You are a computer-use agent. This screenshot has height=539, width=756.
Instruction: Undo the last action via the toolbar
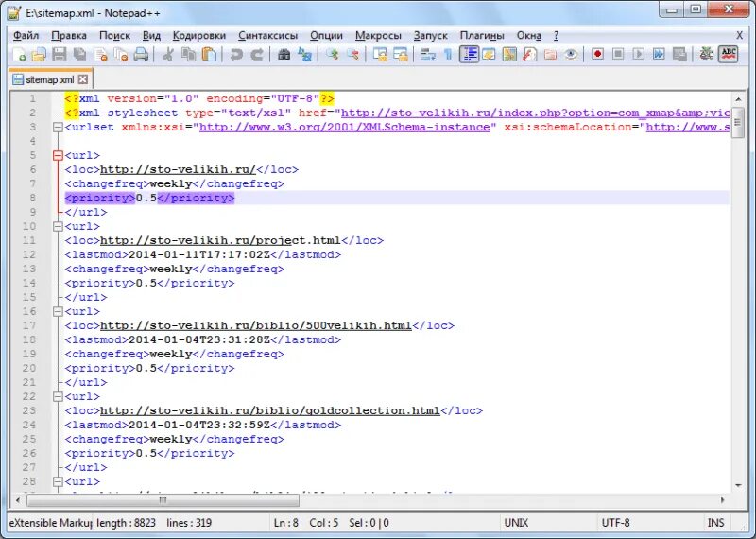tap(235, 54)
